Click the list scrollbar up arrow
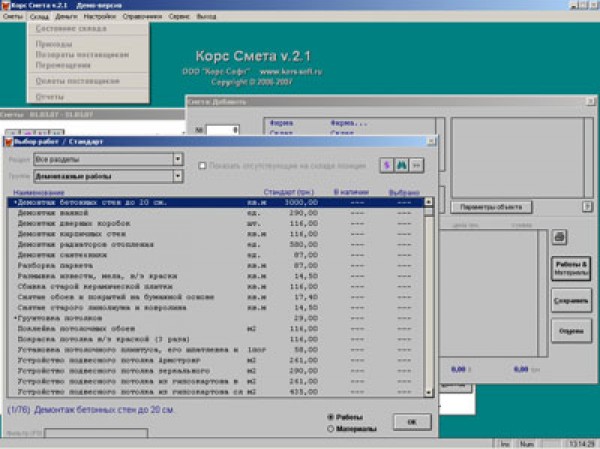 pyautogui.click(x=429, y=202)
